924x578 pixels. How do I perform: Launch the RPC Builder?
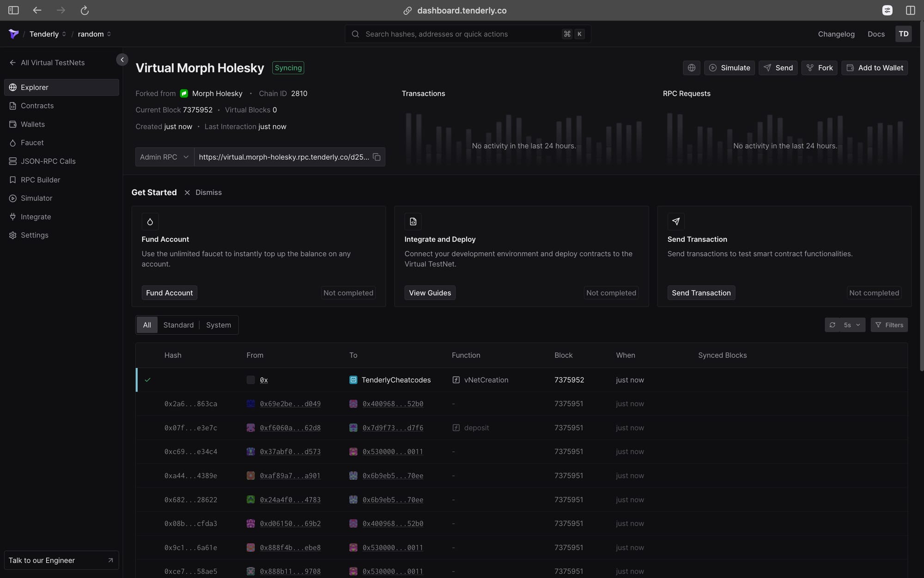coord(40,179)
